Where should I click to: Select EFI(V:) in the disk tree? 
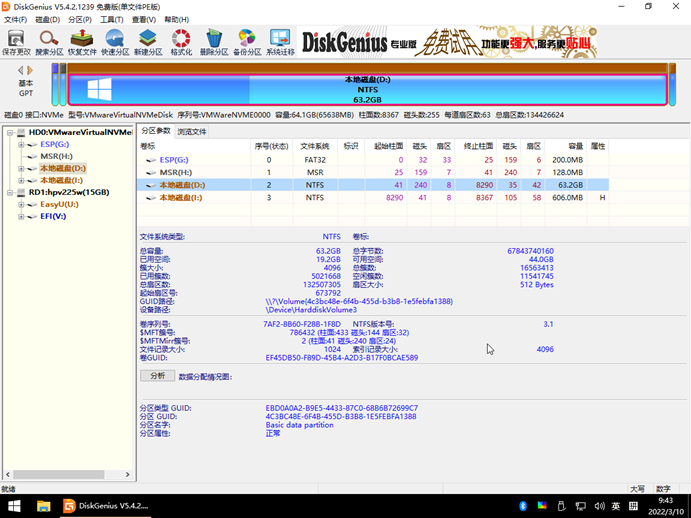[53, 216]
